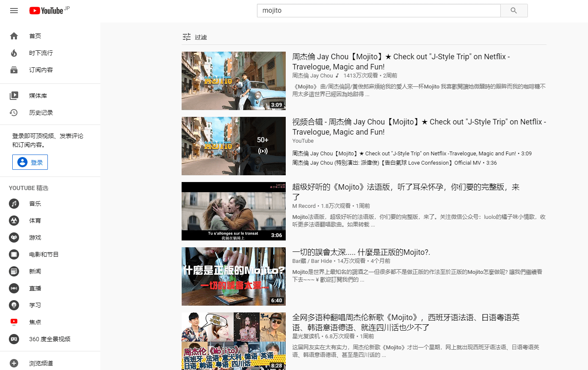588x370 pixels.
Task: Open the 50+ playlist mix thumbnail
Action: [234, 146]
